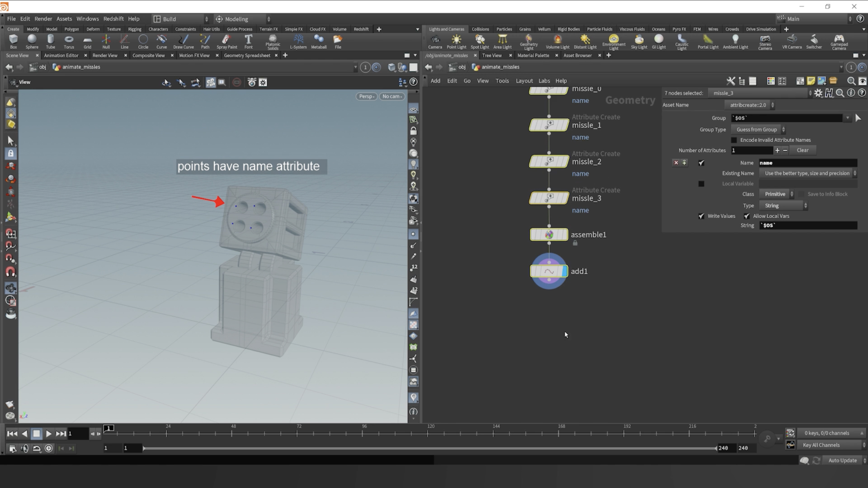This screenshot has width=868, height=488.
Task: Add a Camera from the shelf
Action: (435, 42)
